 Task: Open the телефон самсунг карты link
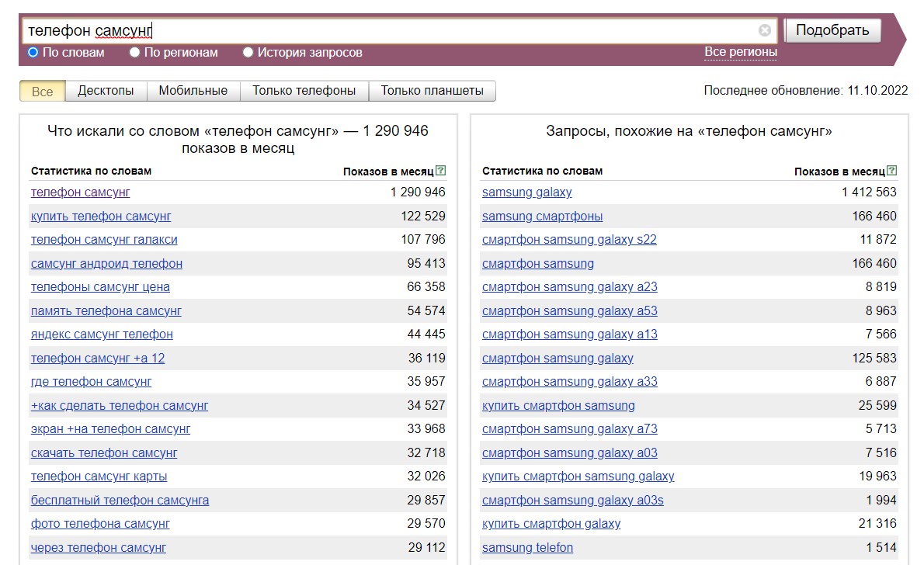[x=99, y=476]
